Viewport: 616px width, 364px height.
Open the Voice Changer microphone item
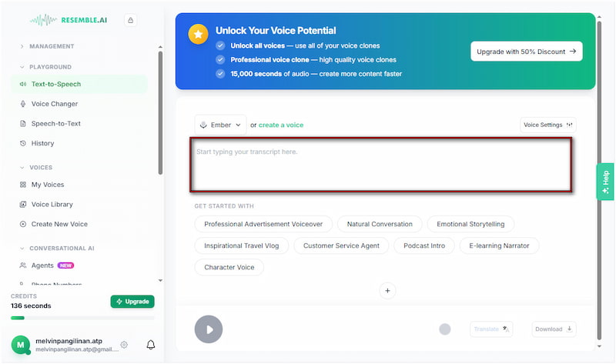(54, 104)
